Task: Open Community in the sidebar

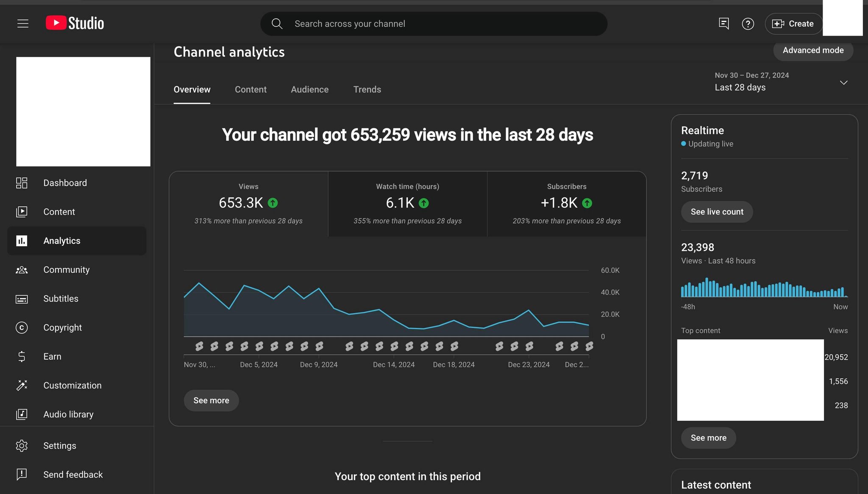Action: click(77, 270)
